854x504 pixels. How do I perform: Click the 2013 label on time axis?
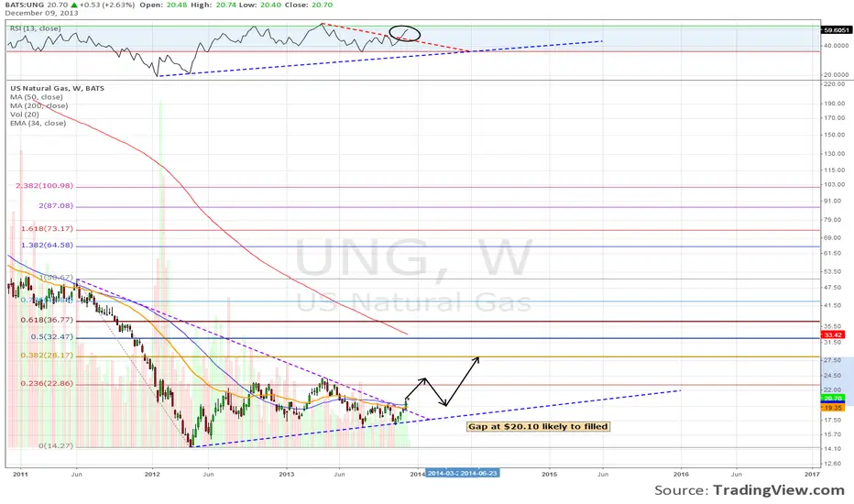pos(287,474)
